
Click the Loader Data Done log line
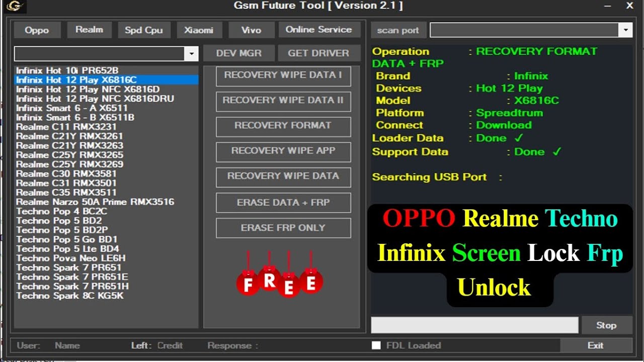(448, 138)
